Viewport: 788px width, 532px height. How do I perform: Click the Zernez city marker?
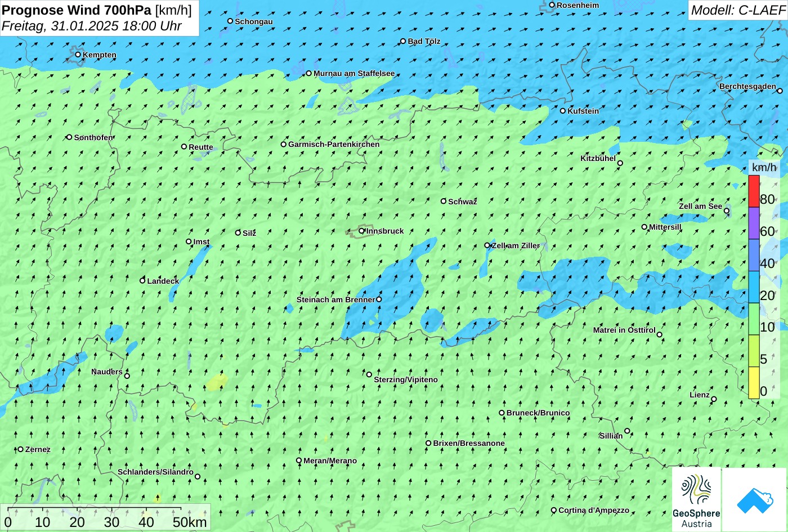(21, 449)
